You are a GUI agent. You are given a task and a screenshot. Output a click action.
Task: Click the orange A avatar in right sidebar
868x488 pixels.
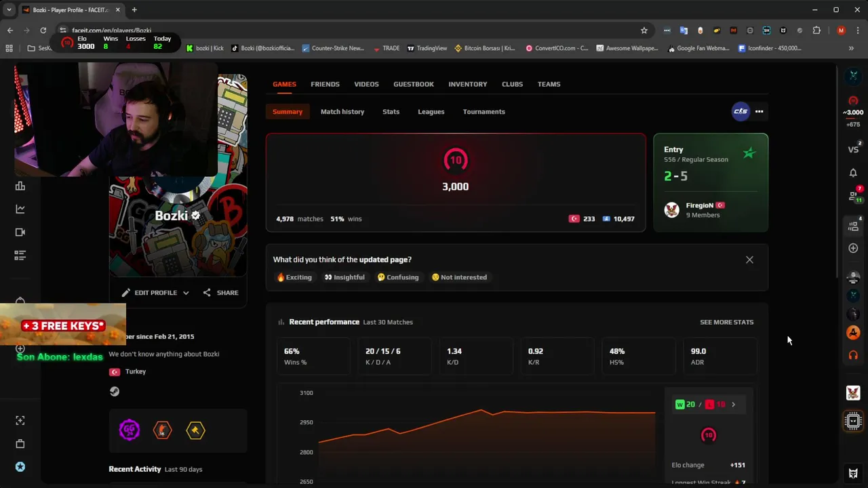(853, 333)
